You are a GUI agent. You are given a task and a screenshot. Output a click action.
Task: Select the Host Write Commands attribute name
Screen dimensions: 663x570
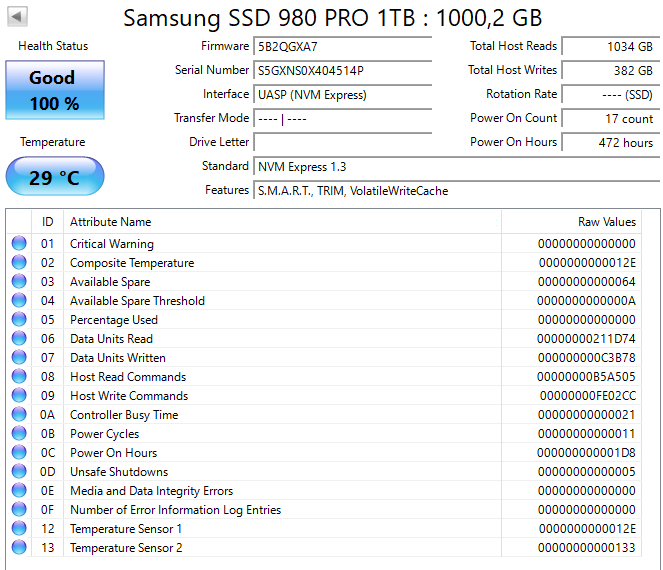point(129,396)
